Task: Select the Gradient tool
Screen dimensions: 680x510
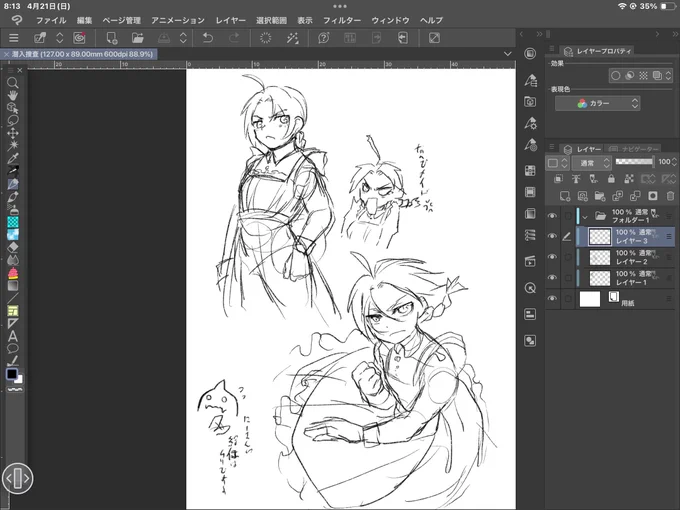Action: pyautogui.click(x=13, y=285)
